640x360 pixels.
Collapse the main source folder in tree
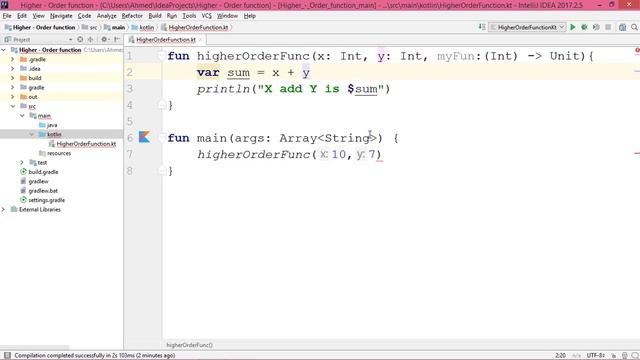point(22,116)
